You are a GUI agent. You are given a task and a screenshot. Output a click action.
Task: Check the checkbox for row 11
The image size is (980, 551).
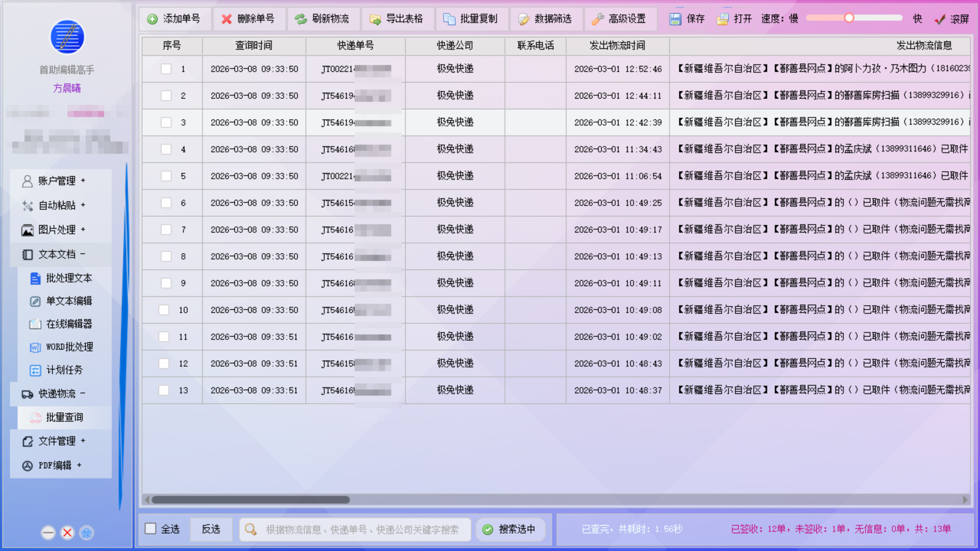[x=164, y=337]
